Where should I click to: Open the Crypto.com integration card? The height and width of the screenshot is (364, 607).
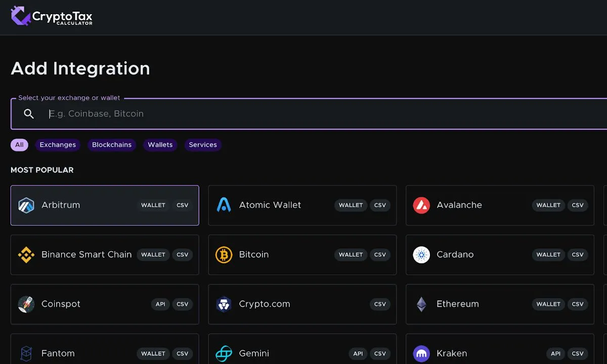(302, 304)
